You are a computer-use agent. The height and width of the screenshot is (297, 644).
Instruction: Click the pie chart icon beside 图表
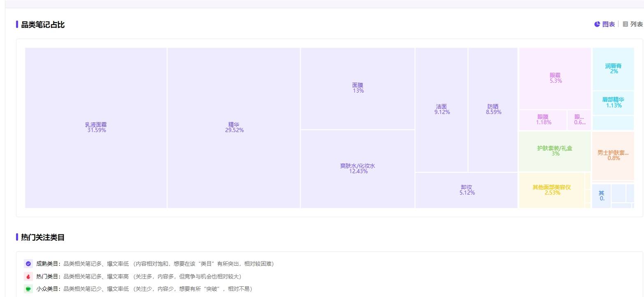pos(597,24)
